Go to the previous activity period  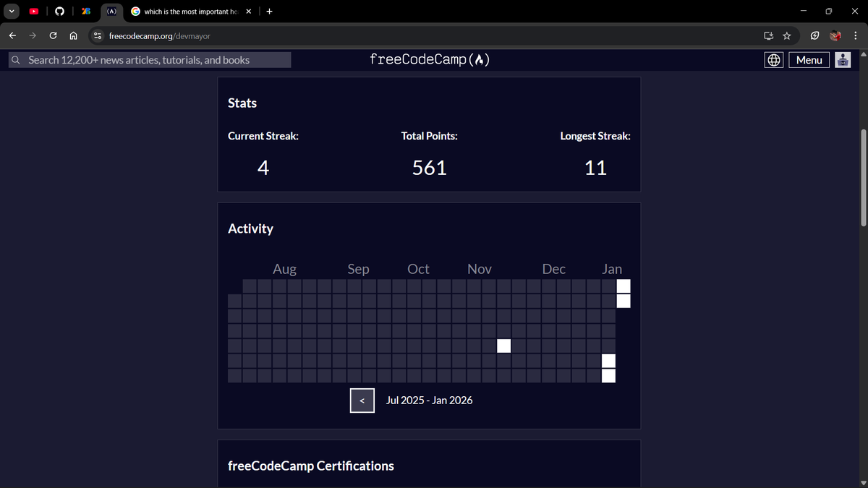pos(362,400)
